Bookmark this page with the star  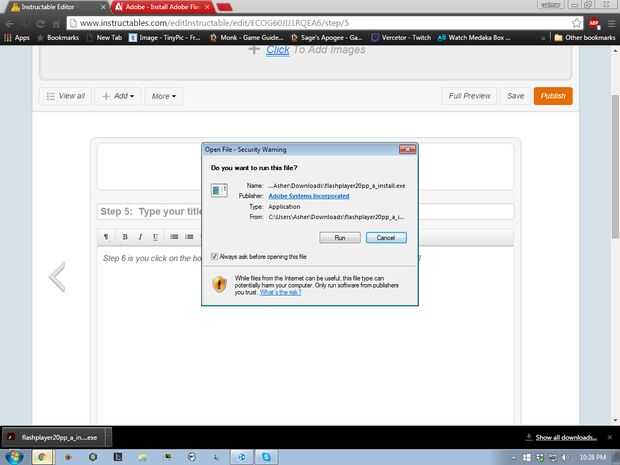(577, 23)
